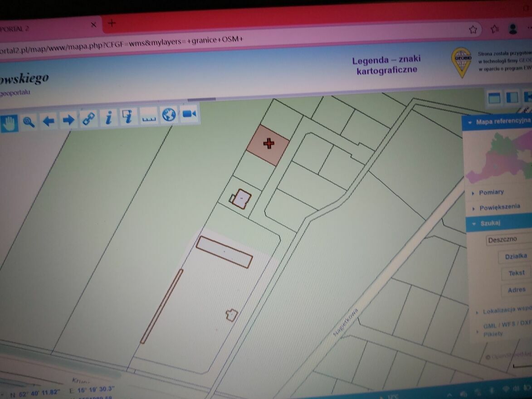Go to previous map view arrow

click(49, 121)
